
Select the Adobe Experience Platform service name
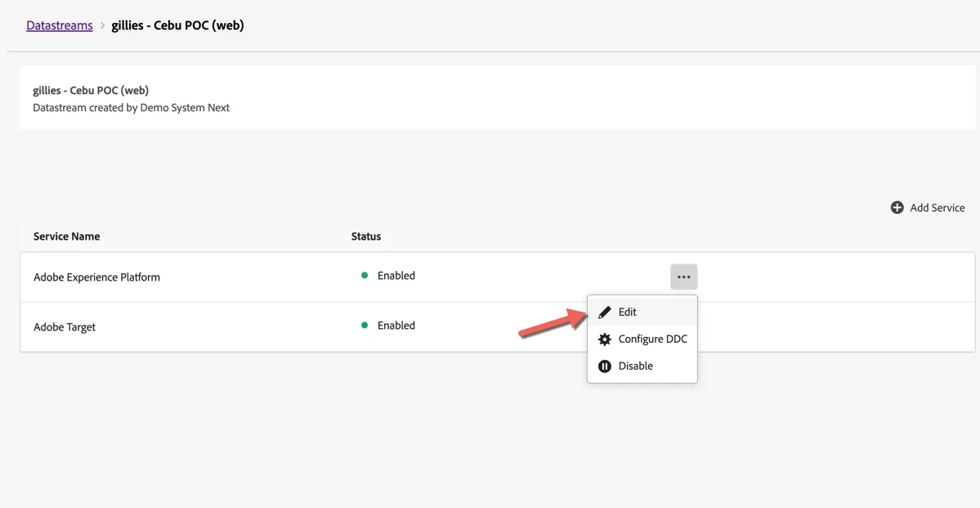click(97, 277)
